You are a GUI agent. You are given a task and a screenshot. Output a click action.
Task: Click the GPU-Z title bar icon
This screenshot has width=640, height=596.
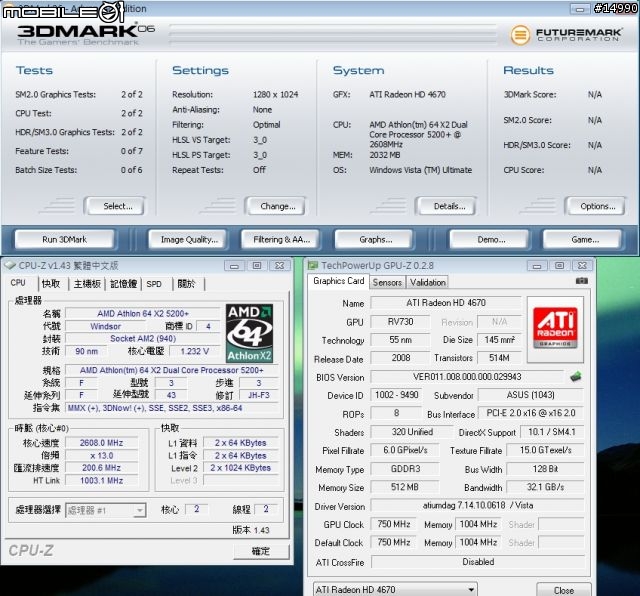point(313,266)
